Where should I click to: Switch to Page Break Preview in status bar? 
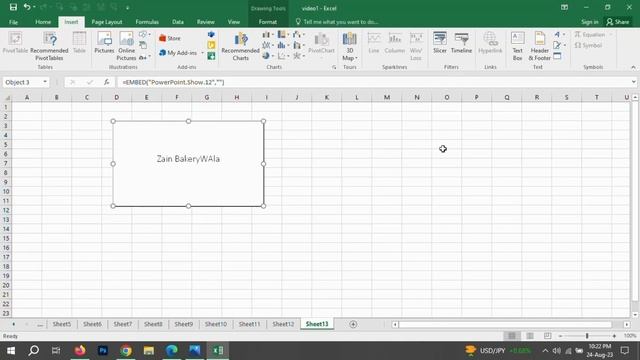pos(547,336)
